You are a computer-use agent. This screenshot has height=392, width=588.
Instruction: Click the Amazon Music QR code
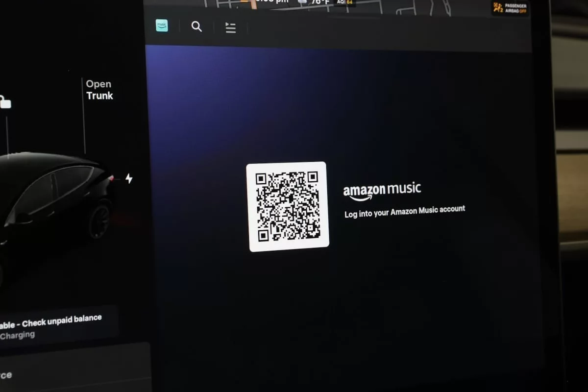tap(288, 206)
